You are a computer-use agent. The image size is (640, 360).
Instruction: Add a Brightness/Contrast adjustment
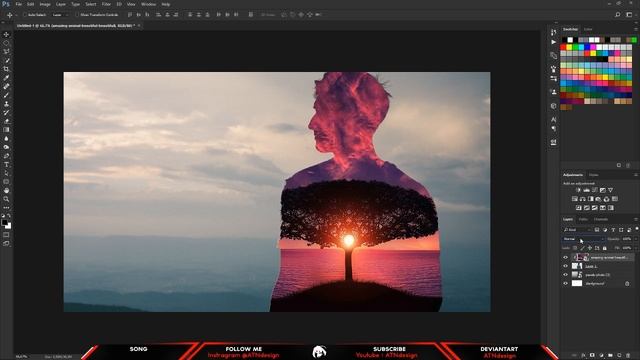pyautogui.click(x=578, y=190)
